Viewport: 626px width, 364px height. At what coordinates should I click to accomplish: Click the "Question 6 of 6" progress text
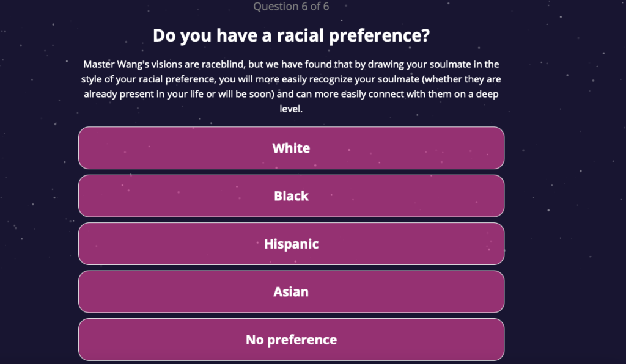291,7
